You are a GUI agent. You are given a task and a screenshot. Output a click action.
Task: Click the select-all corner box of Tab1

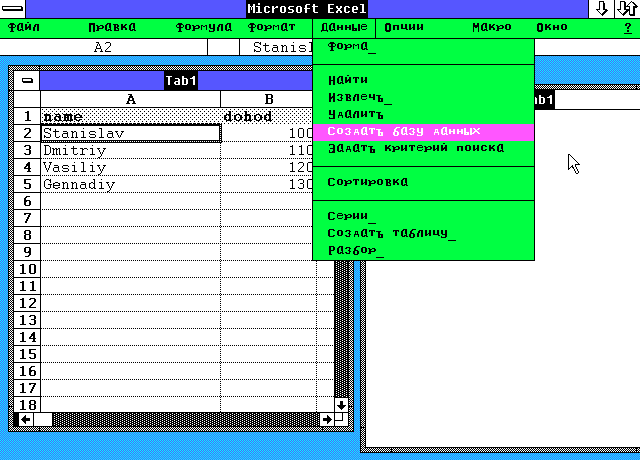pos(27,99)
